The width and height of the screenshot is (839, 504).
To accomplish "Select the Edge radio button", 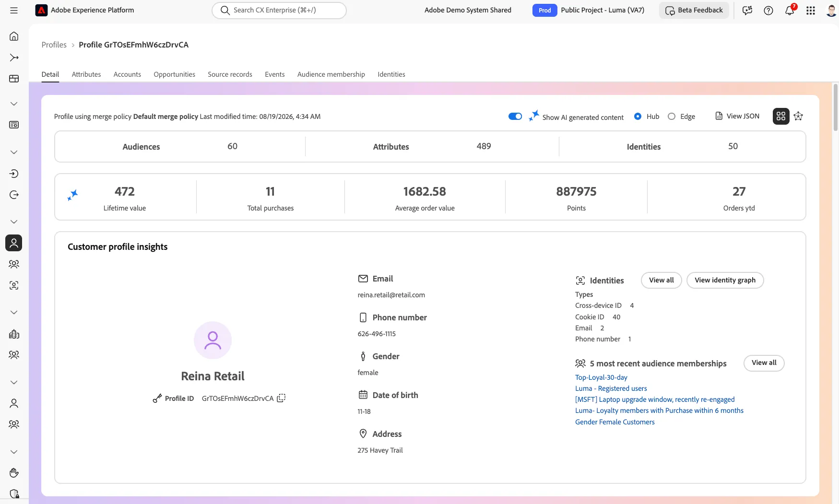I will pyautogui.click(x=672, y=117).
